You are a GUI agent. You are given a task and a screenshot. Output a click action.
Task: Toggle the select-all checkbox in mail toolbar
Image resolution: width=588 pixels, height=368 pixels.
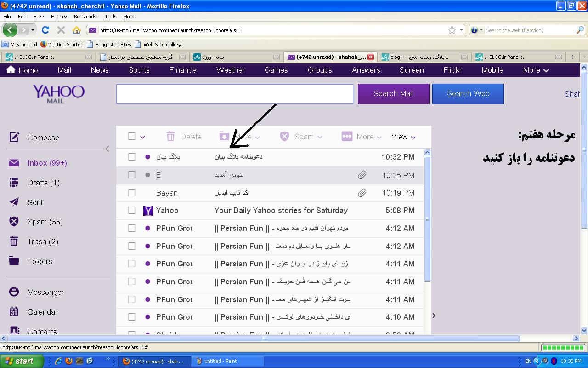coord(131,136)
